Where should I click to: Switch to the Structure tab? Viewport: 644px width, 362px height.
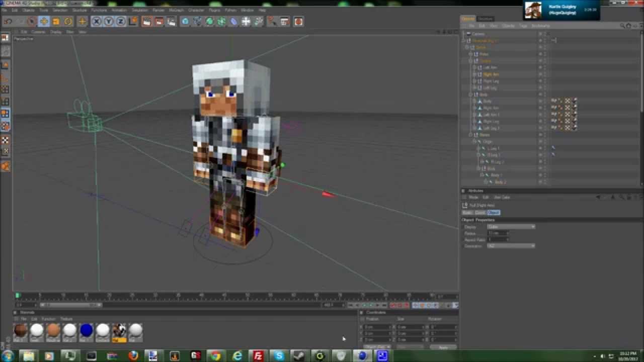tap(485, 19)
